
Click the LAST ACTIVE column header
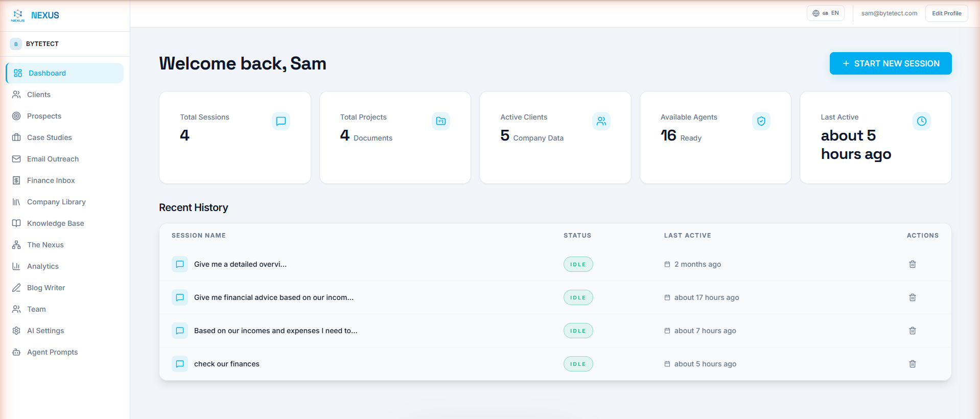point(688,236)
